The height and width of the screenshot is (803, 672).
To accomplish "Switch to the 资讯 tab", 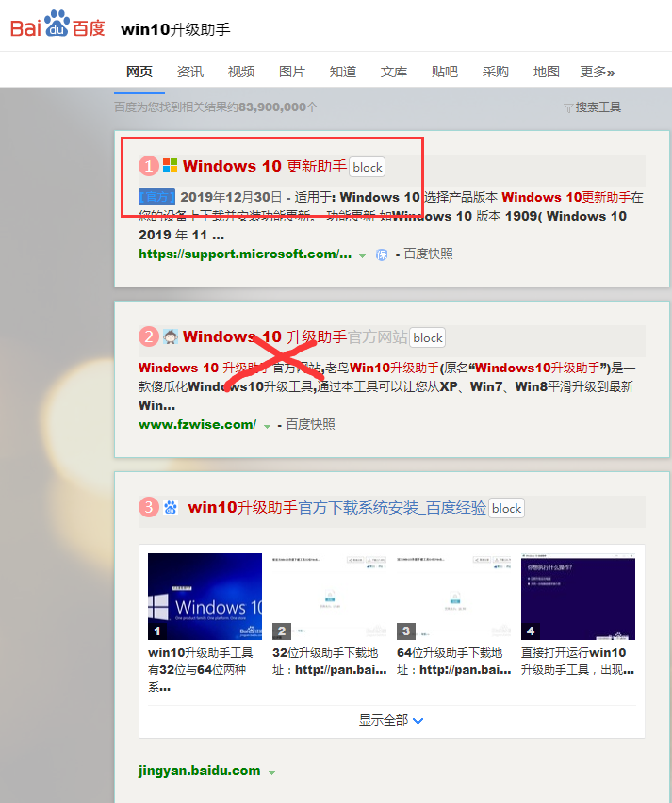I will (190, 72).
